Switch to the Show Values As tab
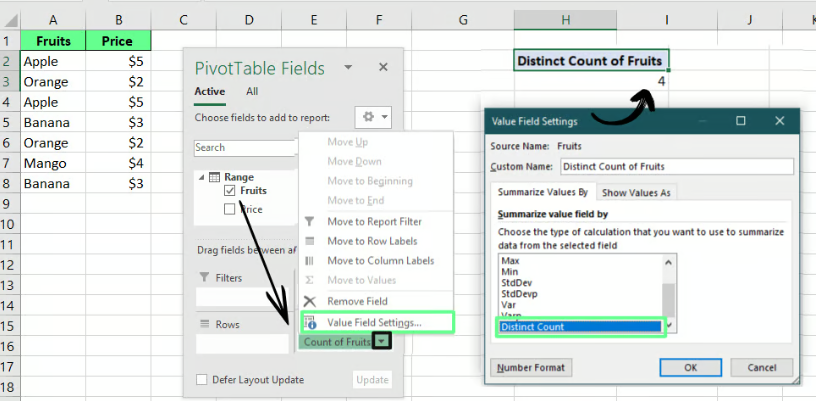 coord(637,192)
